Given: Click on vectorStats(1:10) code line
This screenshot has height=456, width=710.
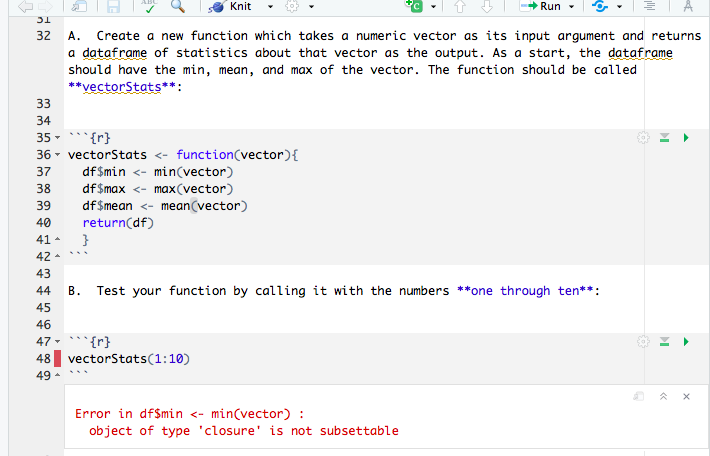Looking at the screenshot, I should (x=129, y=359).
